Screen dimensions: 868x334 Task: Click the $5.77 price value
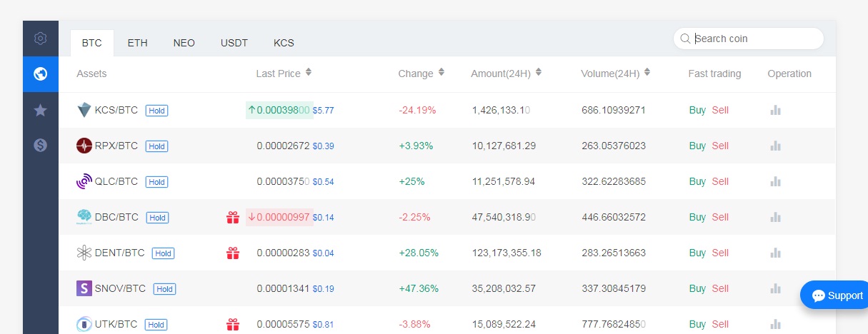coord(323,111)
